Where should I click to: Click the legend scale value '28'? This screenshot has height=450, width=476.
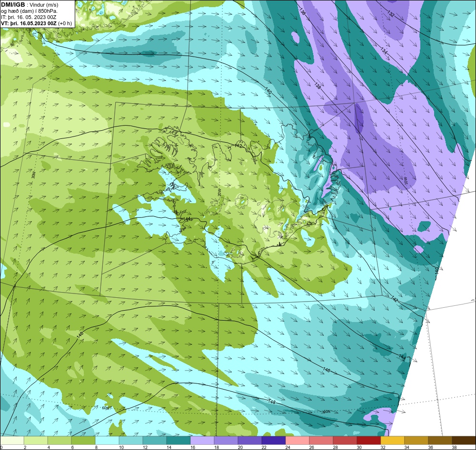tap(336, 447)
